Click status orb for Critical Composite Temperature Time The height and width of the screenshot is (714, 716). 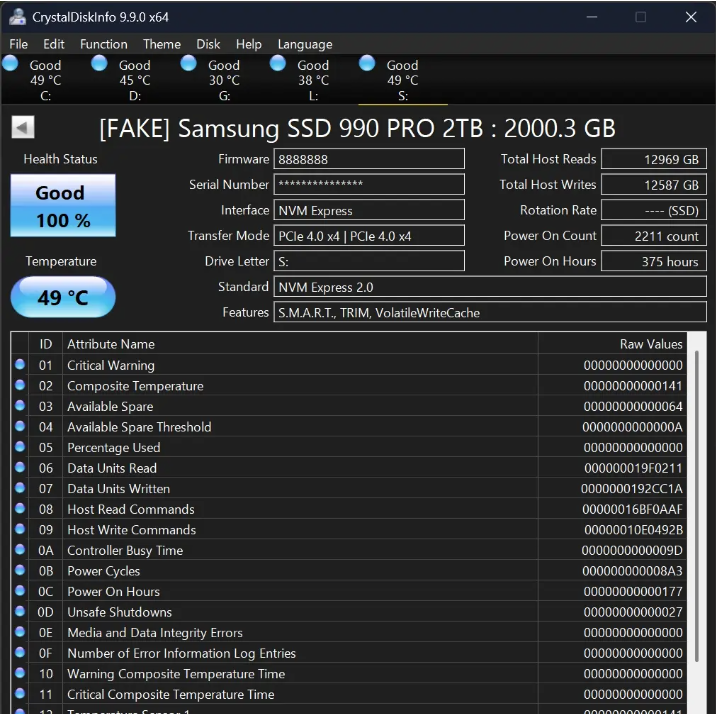[x=20, y=693]
